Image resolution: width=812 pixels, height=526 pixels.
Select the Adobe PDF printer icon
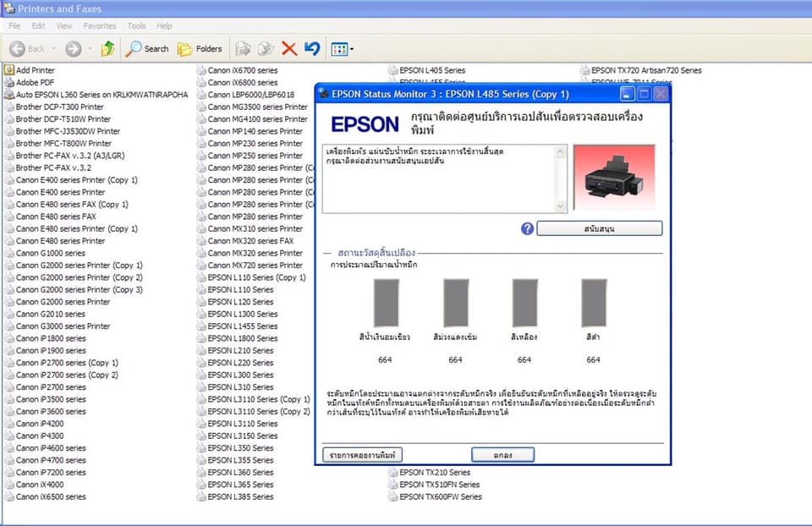(x=9, y=82)
